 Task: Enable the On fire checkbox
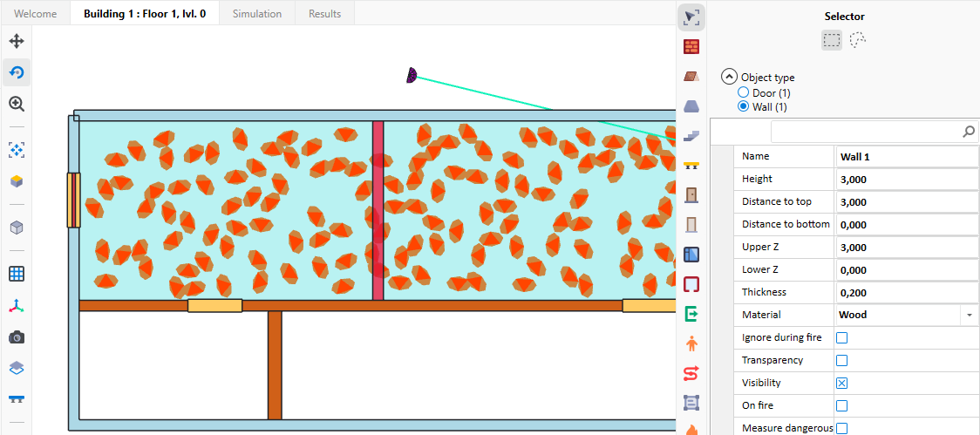(x=842, y=405)
